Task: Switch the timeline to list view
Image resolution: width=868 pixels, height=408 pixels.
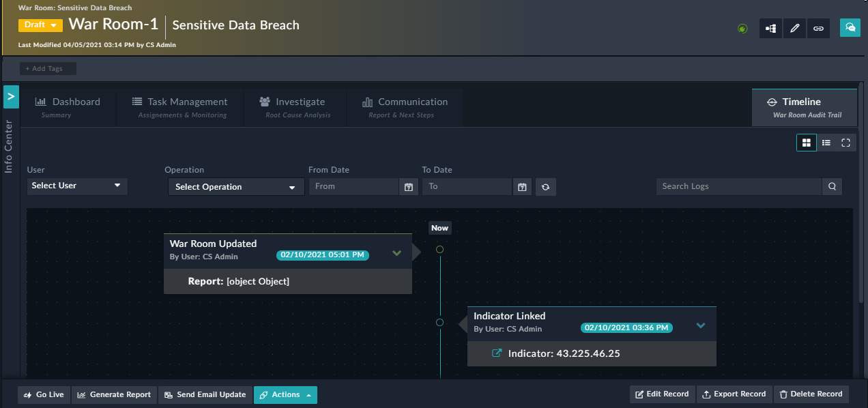Action: [x=826, y=143]
